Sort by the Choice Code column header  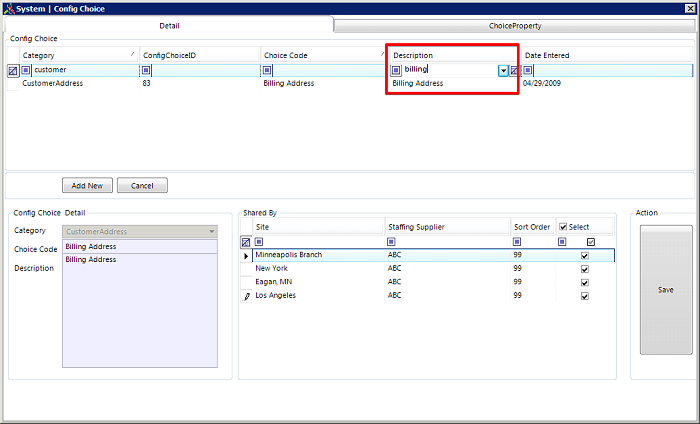click(324, 55)
